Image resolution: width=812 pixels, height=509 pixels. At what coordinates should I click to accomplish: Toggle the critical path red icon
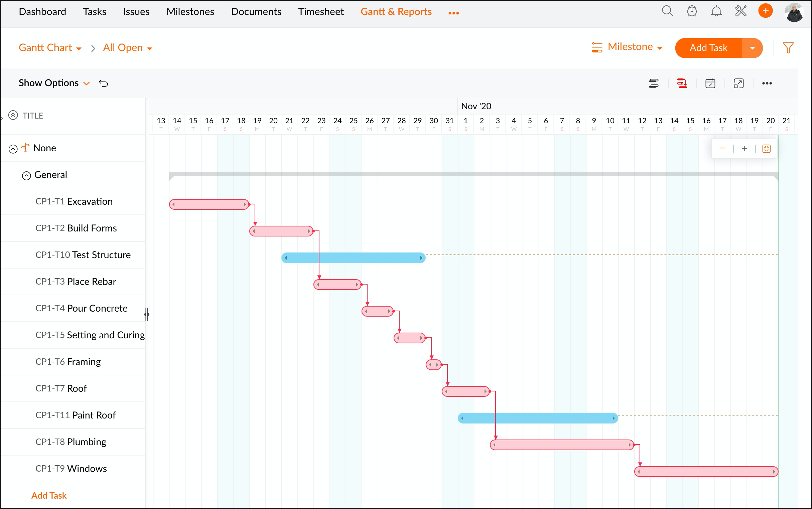coord(682,83)
